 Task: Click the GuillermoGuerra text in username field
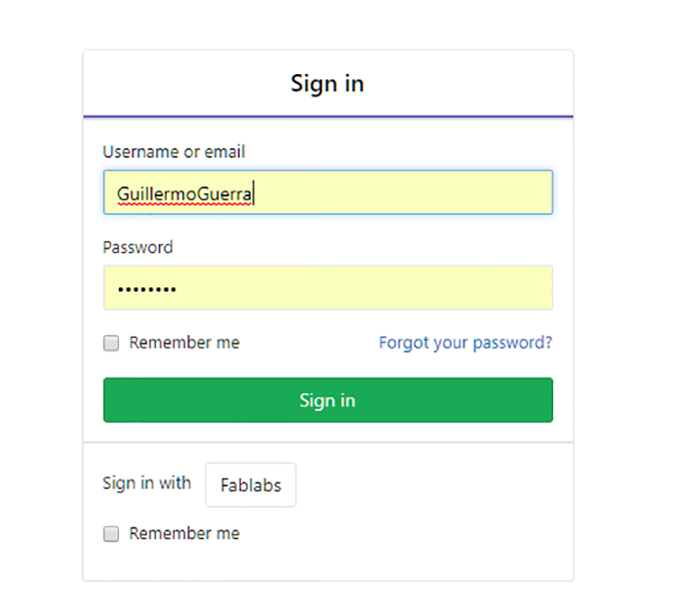click(x=184, y=193)
